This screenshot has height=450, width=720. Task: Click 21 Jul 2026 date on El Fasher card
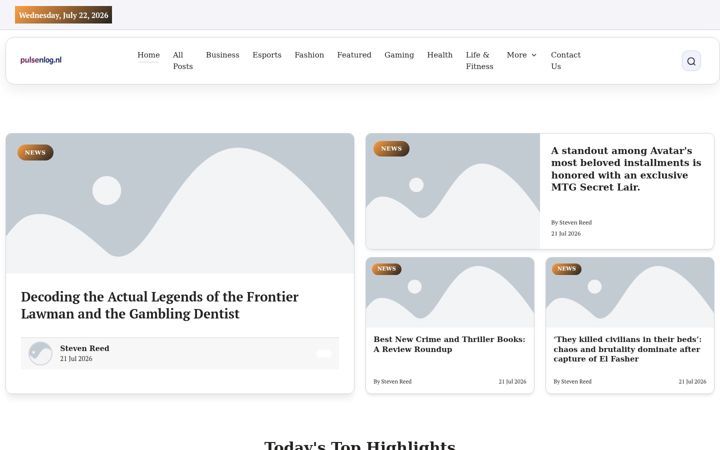(692, 382)
